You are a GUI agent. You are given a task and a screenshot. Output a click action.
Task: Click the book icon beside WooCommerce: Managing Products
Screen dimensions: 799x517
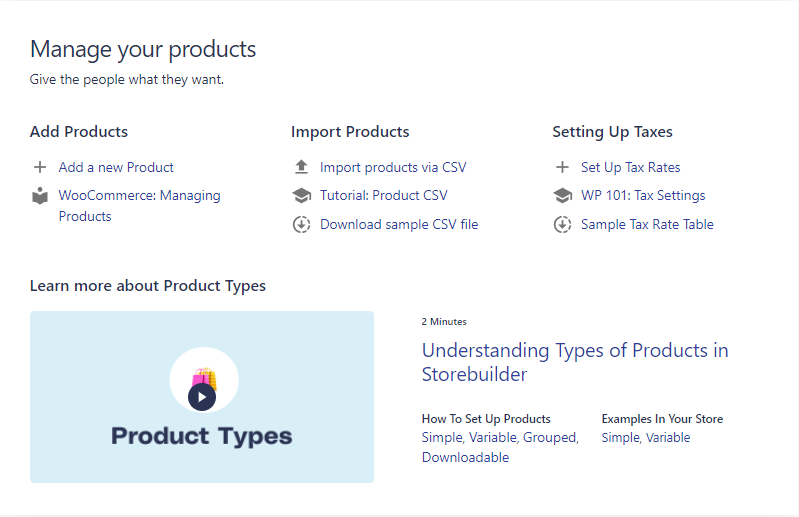[40, 196]
